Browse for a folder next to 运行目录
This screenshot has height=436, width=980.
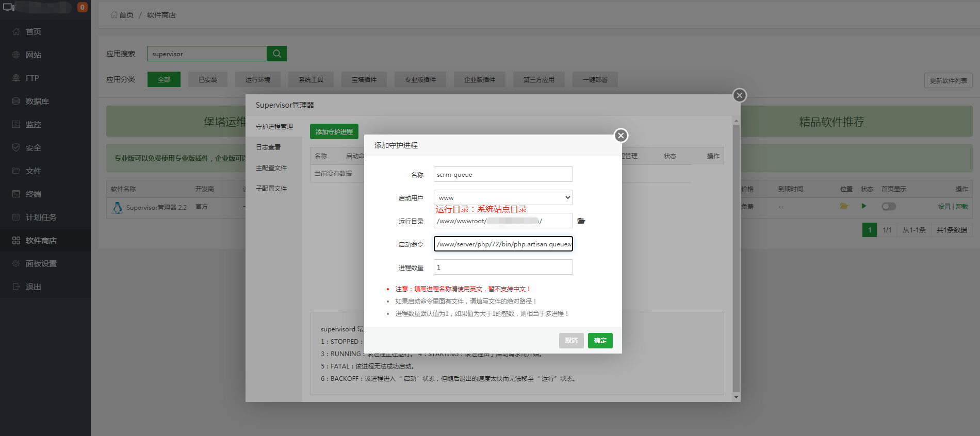(581, 221)
